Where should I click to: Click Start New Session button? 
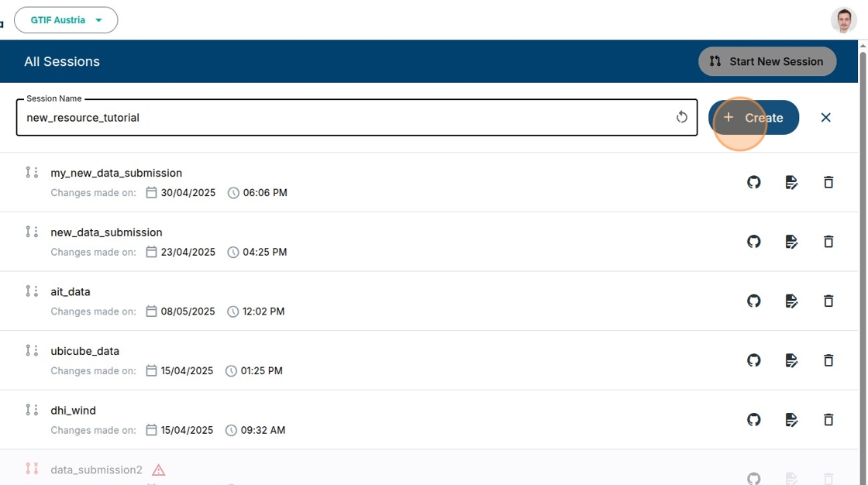[766, 61]
